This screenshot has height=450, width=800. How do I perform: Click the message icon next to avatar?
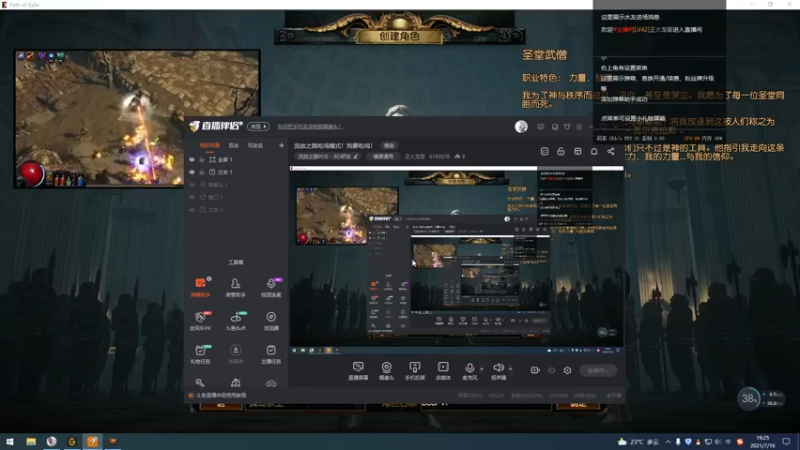(x=540, y=127)
